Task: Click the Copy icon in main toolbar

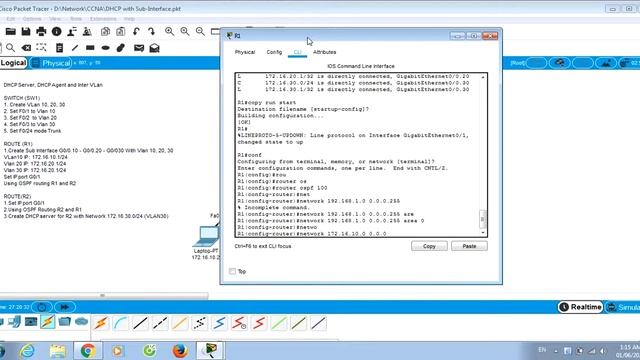Action: pos(105,31)
